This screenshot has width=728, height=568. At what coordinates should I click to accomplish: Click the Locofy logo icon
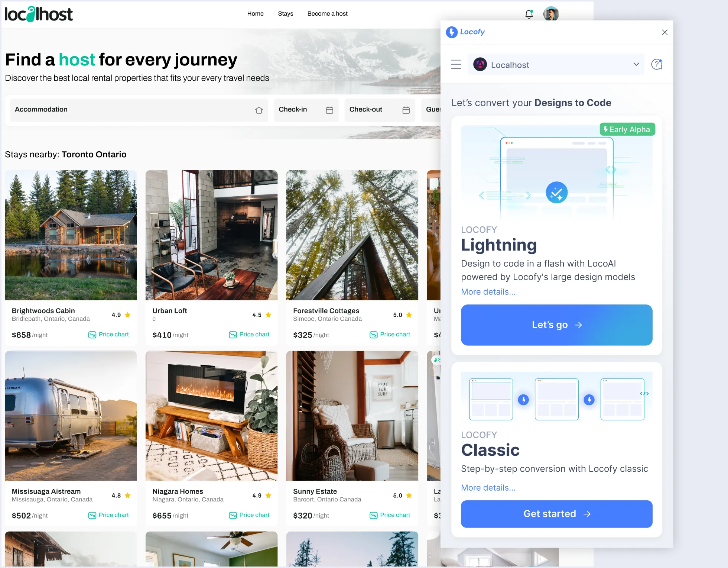452,32
